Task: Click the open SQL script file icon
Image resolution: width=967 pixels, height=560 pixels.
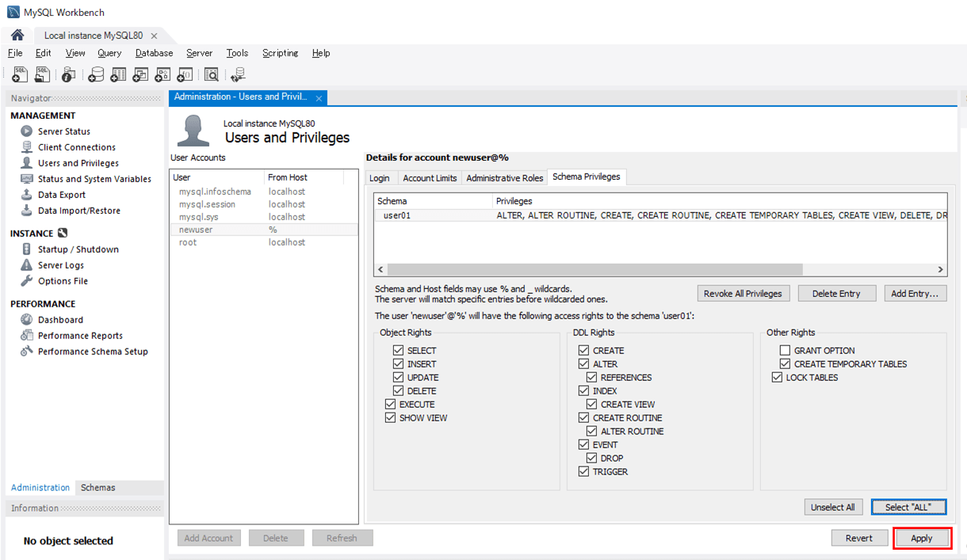Action: point(42,74)
